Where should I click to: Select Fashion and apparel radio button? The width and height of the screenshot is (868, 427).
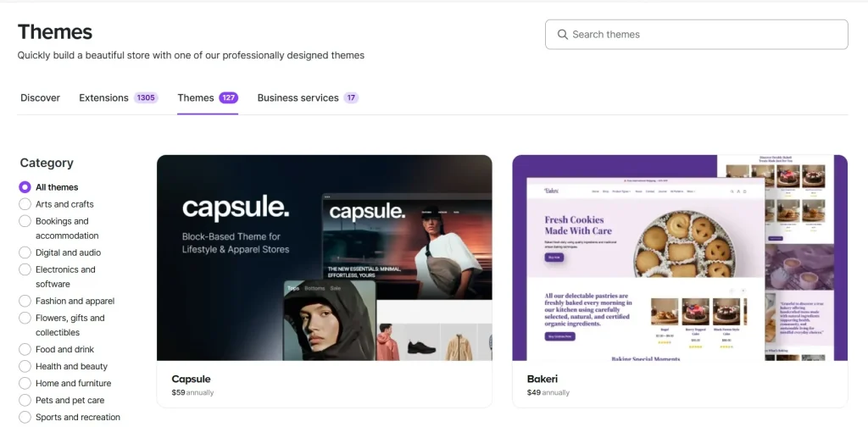(x=25, y=301)
